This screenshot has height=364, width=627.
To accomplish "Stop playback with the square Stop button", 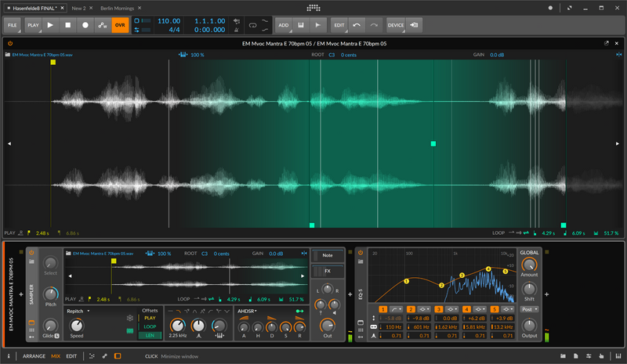I will [68, 25].
